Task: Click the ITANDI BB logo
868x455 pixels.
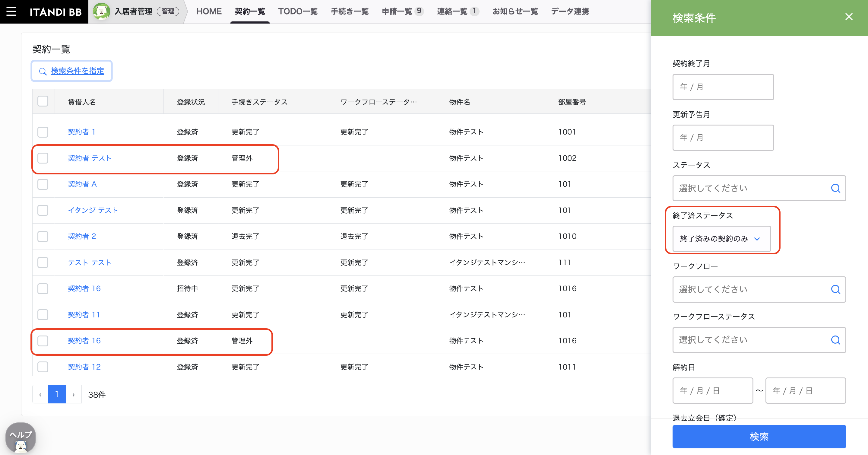Action: pyautogui.click(x=55, y=12)
